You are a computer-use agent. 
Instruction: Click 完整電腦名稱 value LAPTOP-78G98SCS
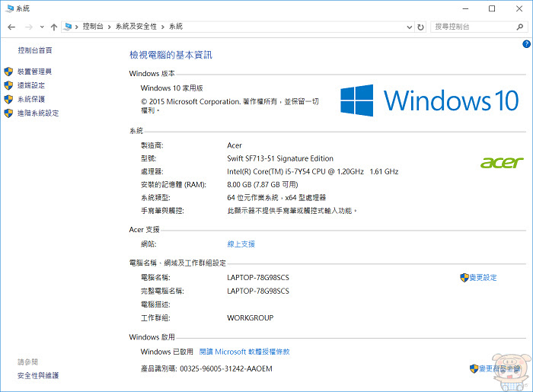[x=258, y=291]
